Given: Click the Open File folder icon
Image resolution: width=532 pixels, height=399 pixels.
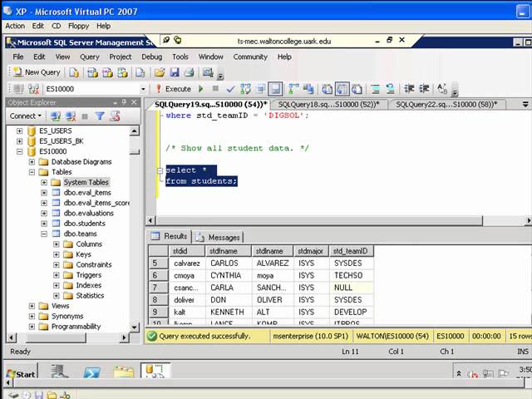Looking at the screenshot, I should tap(160, 72).
